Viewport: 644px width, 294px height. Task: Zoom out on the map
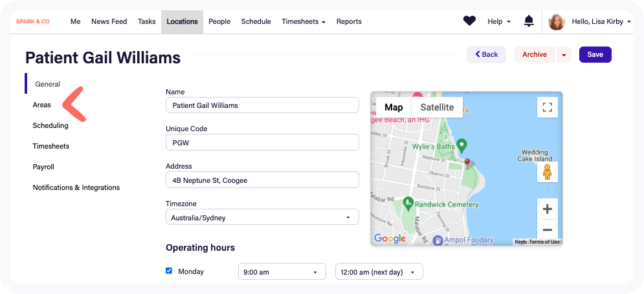547,229
